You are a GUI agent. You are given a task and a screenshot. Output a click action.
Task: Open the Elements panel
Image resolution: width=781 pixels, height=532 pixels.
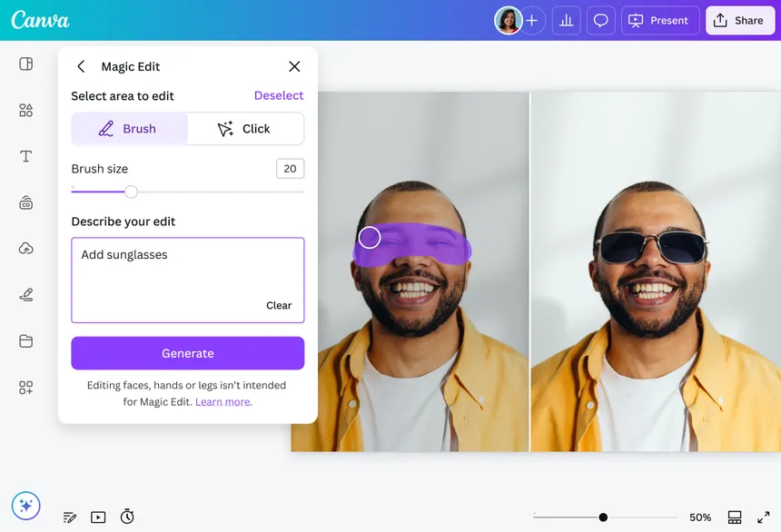[25, 109]
